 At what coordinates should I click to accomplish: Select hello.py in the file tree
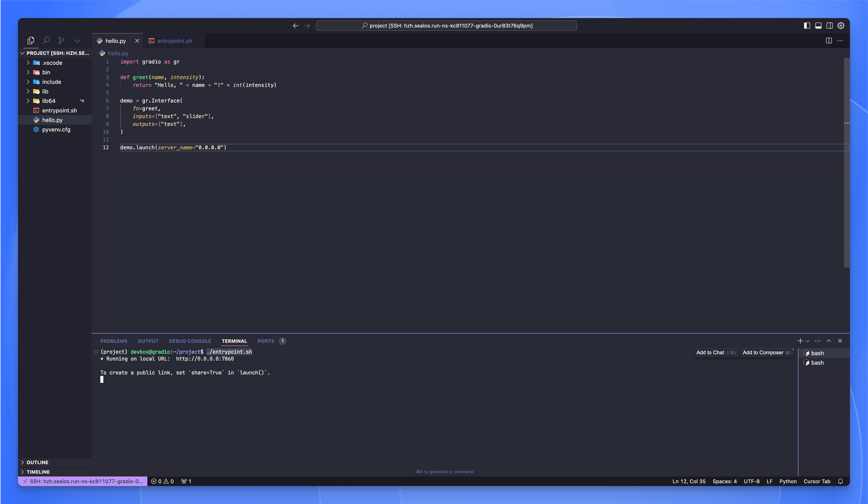tap(55, 120)
